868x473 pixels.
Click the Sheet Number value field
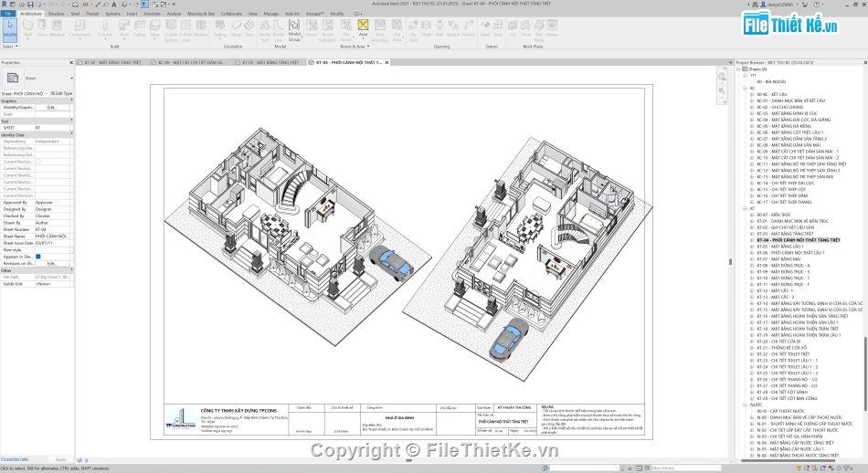pyautogui.click(x=53, y=229)
